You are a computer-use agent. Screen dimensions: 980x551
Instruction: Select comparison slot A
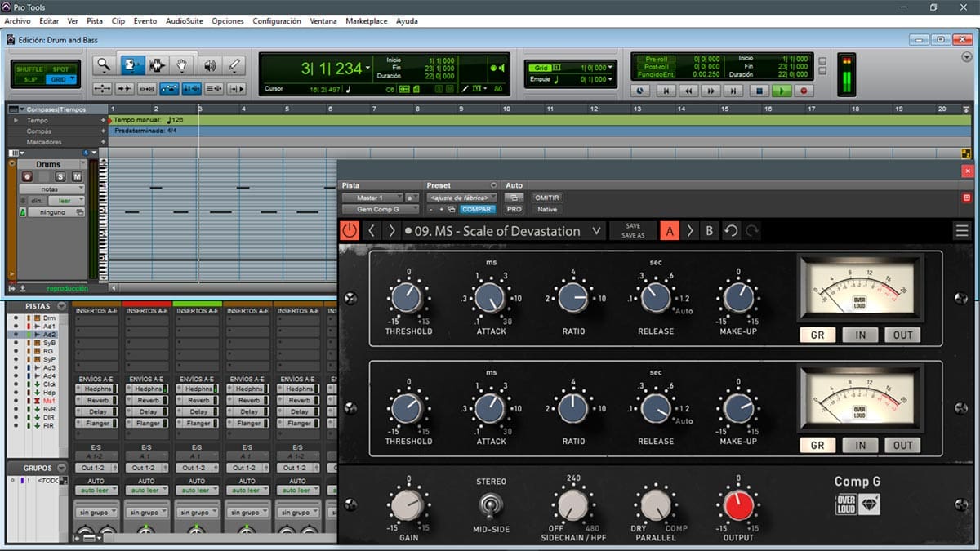pos(670,231)
